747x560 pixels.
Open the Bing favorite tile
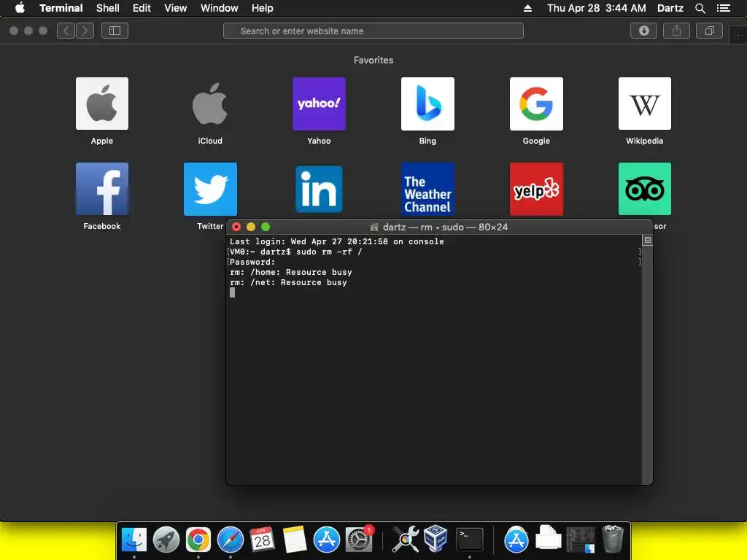(x=427, y=104)
